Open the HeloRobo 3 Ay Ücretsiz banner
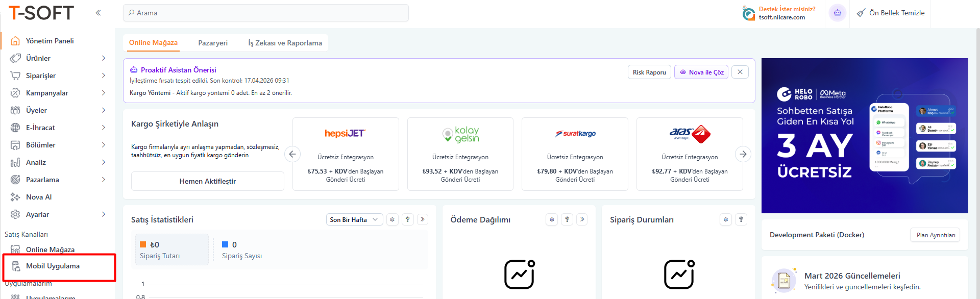 pyautogui.click(x=865, y=136)
